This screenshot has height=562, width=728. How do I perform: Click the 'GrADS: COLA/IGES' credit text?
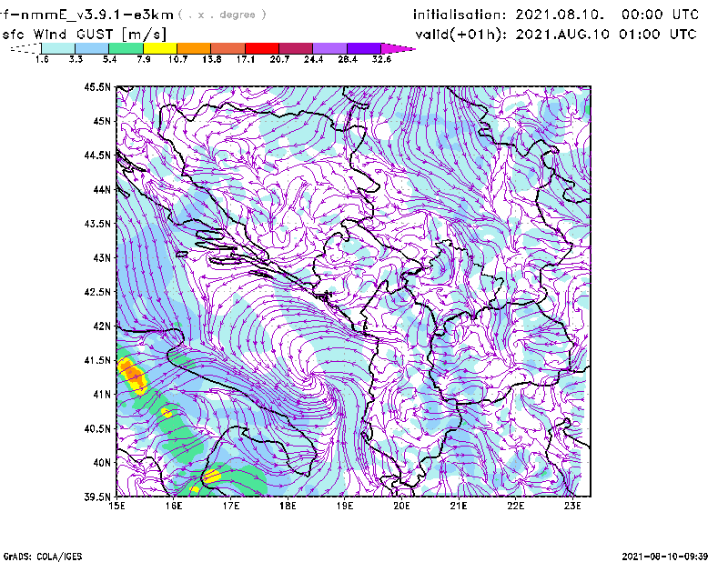tap(43, 556)
